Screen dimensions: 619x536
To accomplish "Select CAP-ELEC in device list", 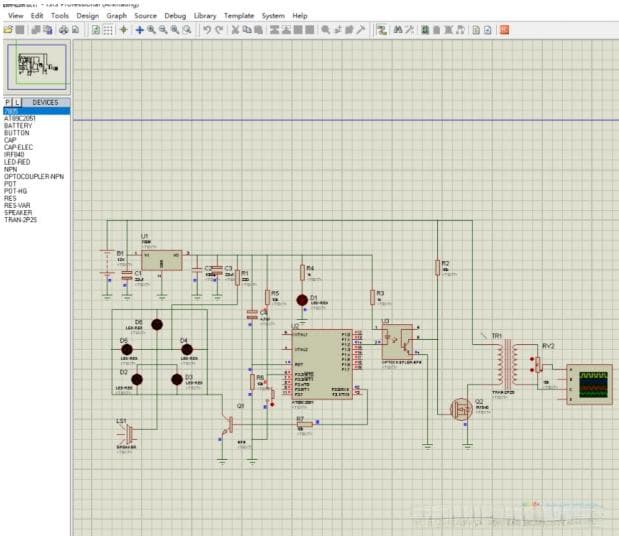I will (x=19, y=147).
